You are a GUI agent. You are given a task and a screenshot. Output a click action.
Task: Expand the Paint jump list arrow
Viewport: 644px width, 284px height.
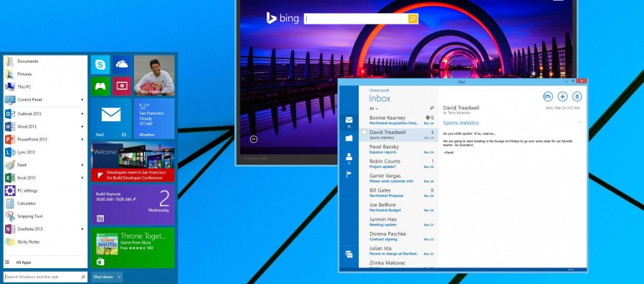pos(82,165)
